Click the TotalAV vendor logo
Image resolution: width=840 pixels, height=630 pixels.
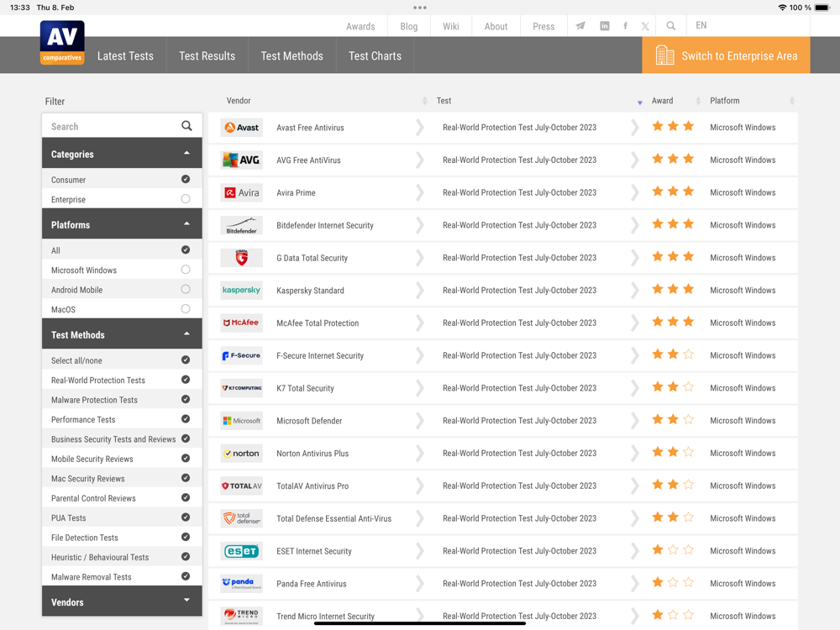[242, 486]
